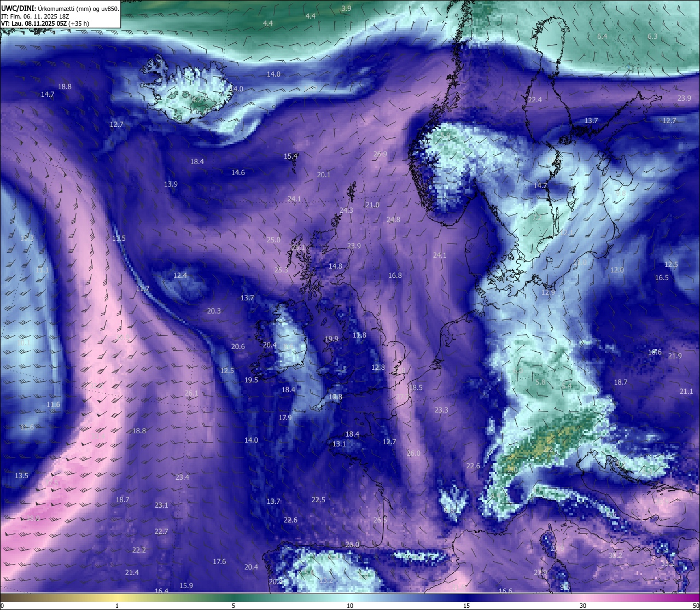
Task: Click the map value '15.9'
Action: tap(186, 585)
